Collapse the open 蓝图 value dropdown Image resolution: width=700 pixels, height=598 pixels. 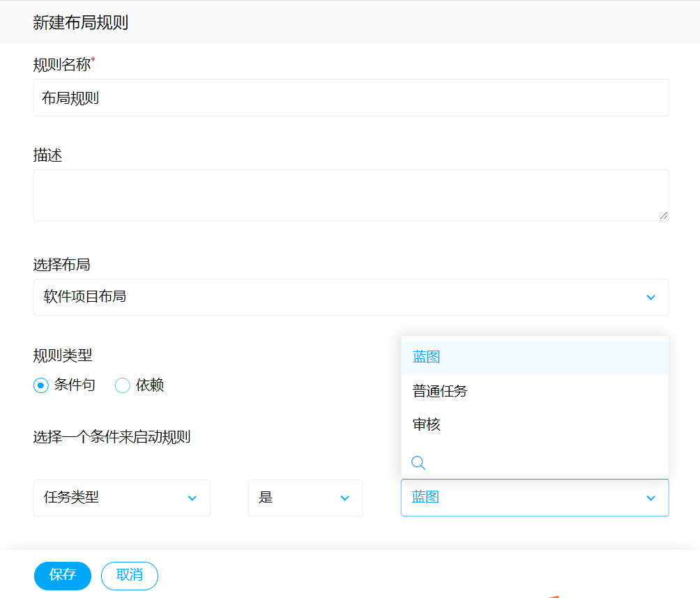point(523,498)
